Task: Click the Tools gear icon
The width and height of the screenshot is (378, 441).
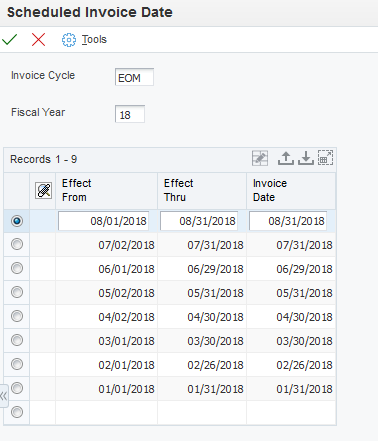Action: click(69, 40)
